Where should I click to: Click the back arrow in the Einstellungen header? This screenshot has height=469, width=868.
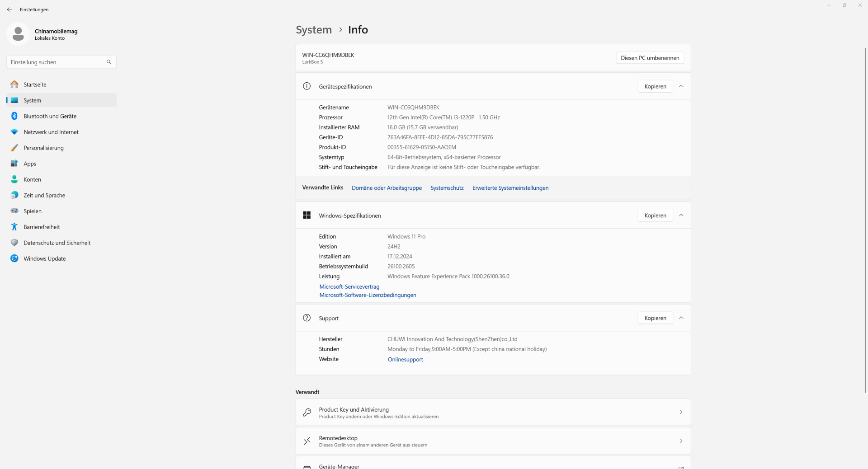[9, 9]
